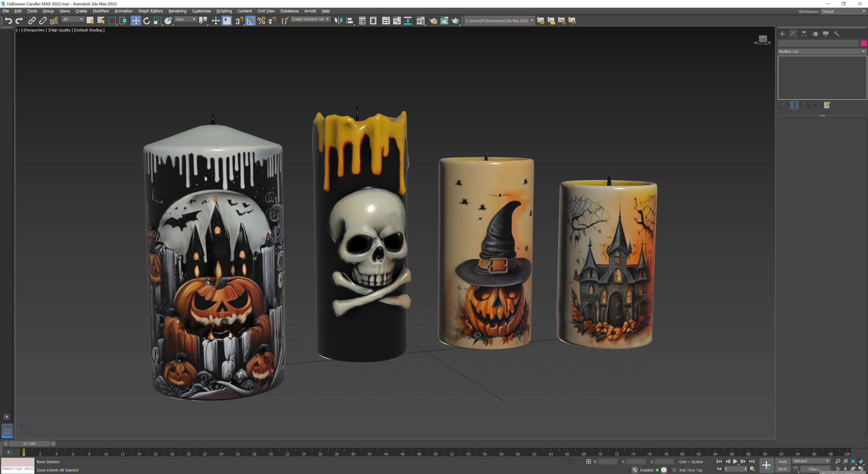The width and height of the screenshot is (868, 474).
Task: Activate the Select Object tool
Action: click(x=90, y=21)
